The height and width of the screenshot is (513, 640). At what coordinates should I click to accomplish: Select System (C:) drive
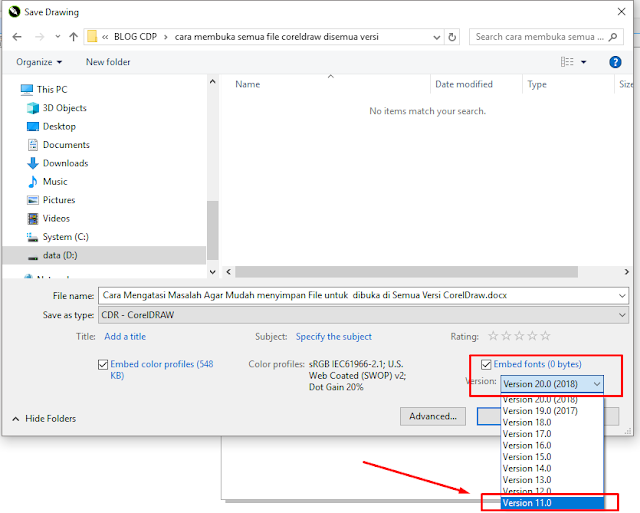[x=65, y=236]
